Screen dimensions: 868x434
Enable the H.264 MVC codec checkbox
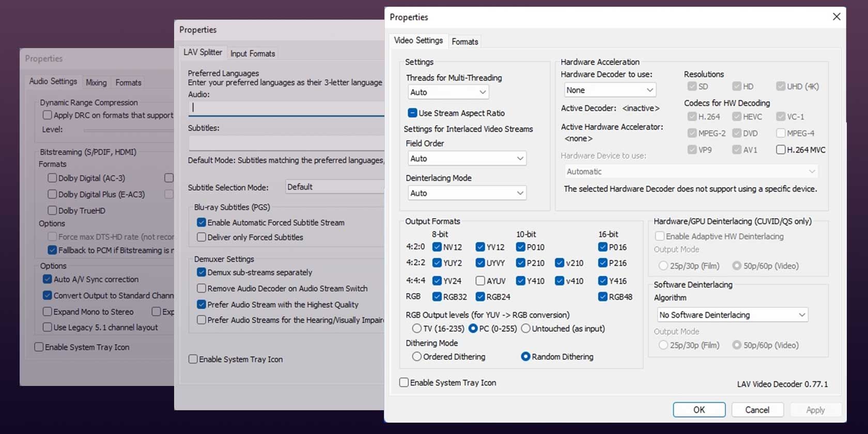click(x=781, y=150)
